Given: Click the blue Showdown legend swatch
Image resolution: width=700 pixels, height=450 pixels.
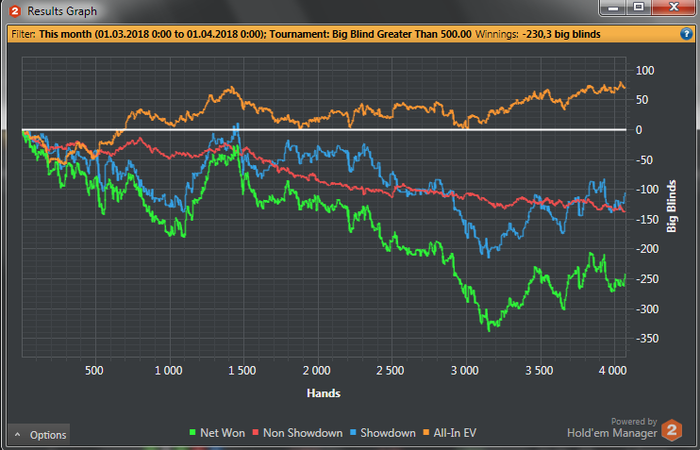Looking at the screenshot, I should click(x=353, y=433).
